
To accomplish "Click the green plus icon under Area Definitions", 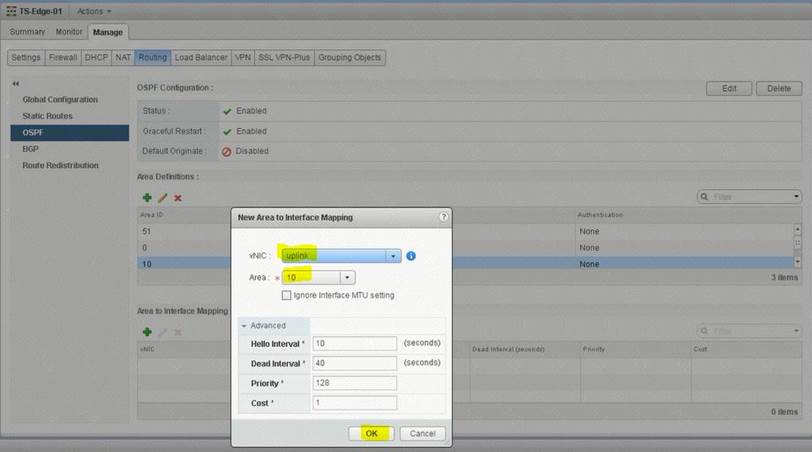I will coord(147,197).
